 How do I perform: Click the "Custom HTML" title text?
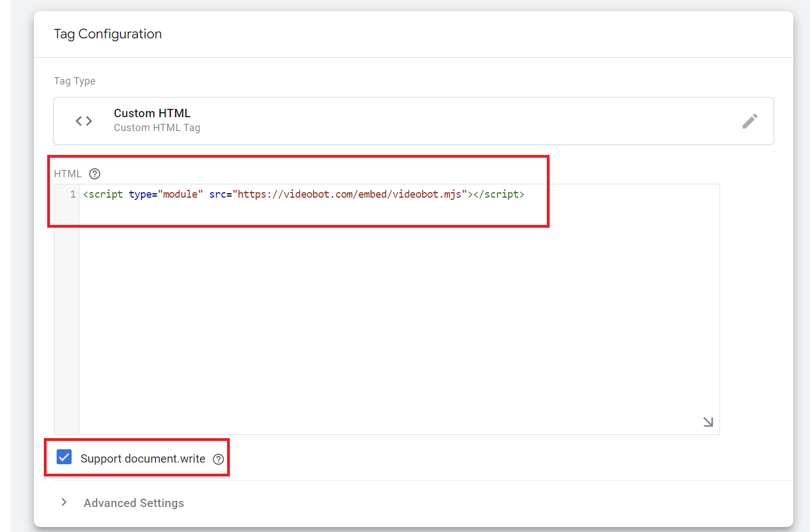coord(152,113)
